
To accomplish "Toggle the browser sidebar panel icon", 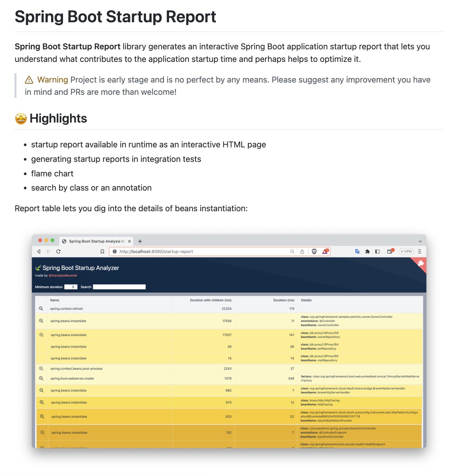I will coord(377,252).
